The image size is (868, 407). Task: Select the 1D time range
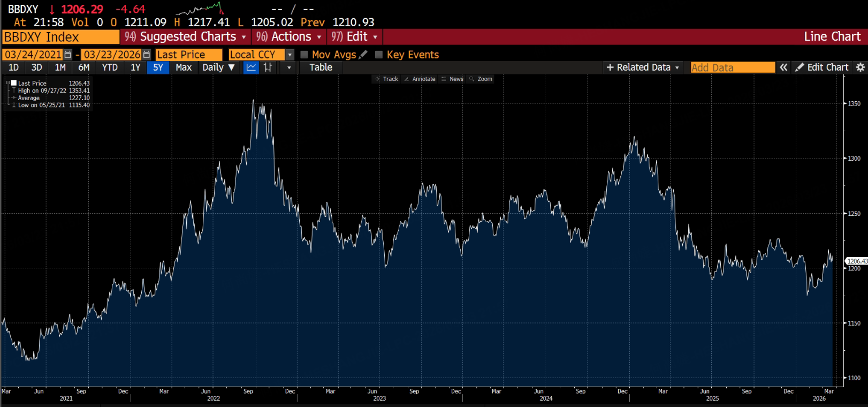pyautogui.click(x=14, y=67)
